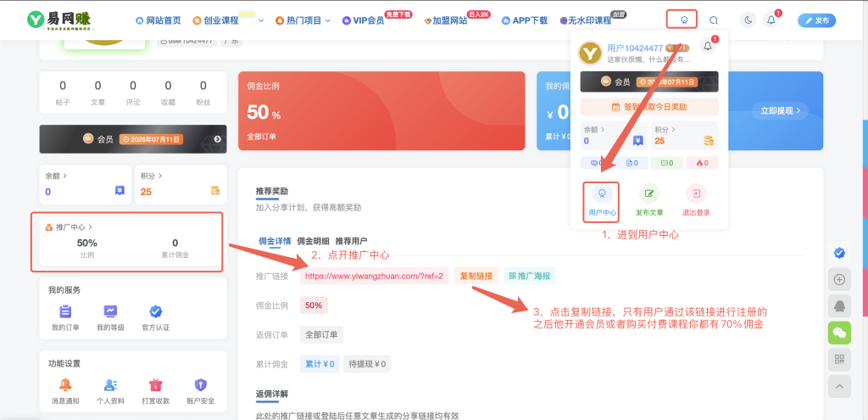This screenshot has width=868, height=420.
Task: Click the 发布 publish button
Action: tap(816, 20)
